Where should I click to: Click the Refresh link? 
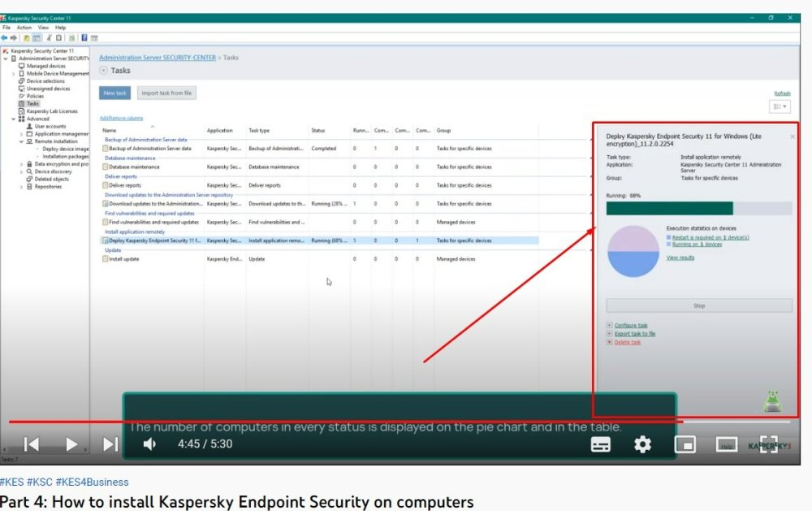coord(782,93)
